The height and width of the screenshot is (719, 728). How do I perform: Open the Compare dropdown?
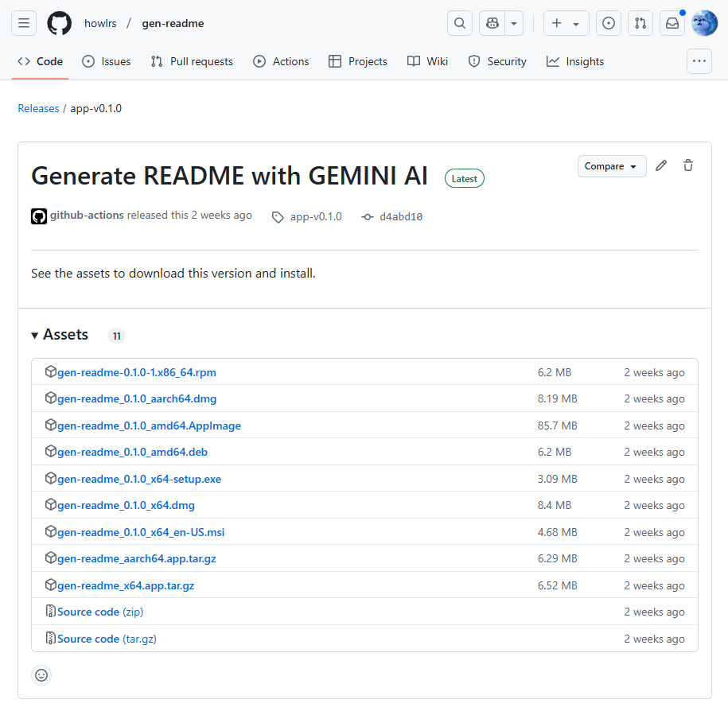[611, 165]
